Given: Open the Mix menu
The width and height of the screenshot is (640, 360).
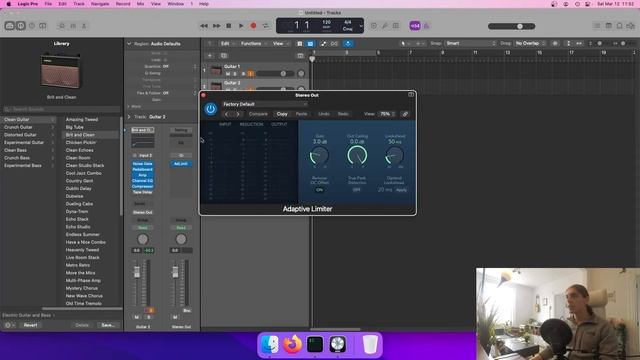Looking at the screenshot, I should 140,4.
